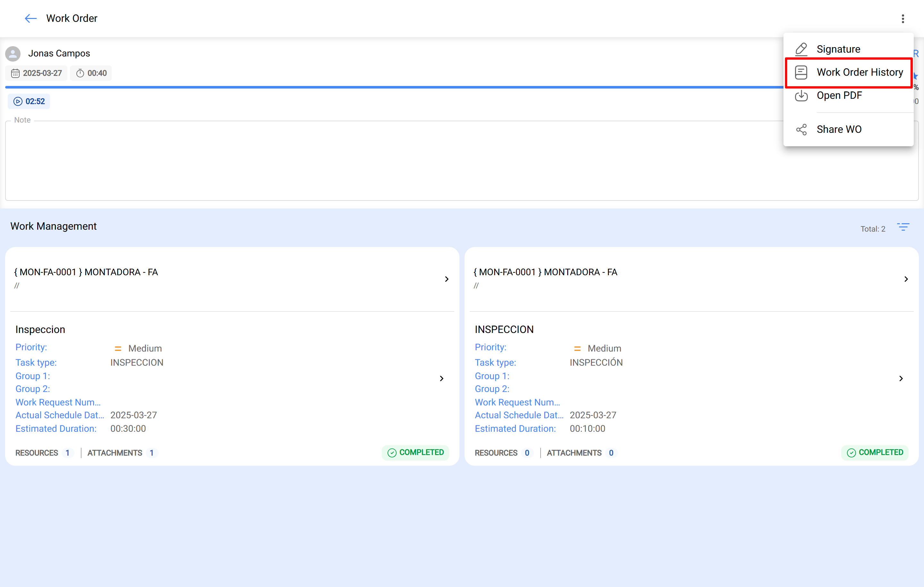
Task: Click the 02:52 timer chip
Action: (29, 102)
